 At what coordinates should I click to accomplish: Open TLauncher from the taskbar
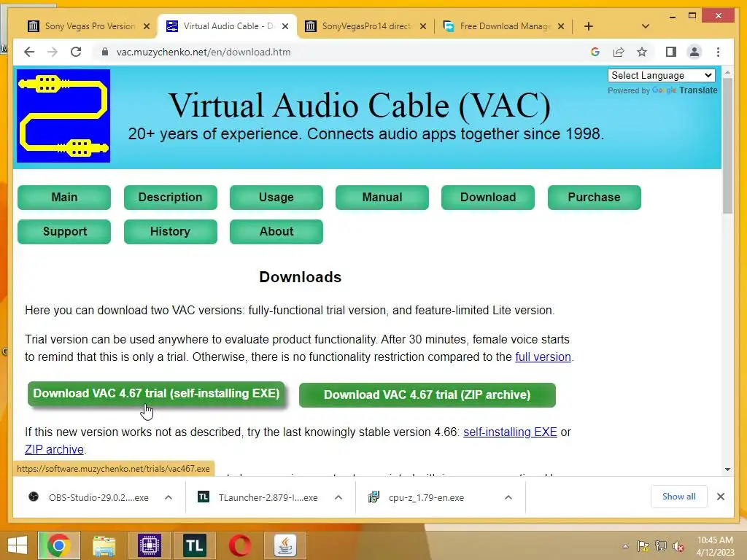(194, 545)
